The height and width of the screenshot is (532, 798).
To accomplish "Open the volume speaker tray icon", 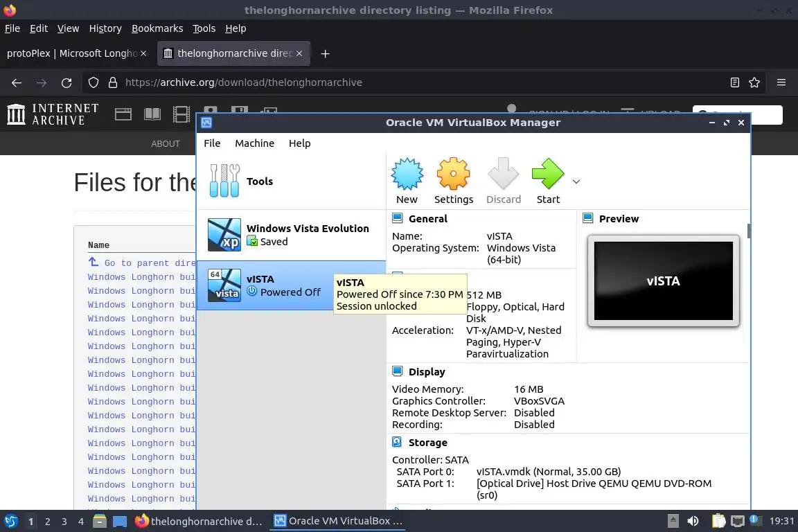I will click(693, 522).
